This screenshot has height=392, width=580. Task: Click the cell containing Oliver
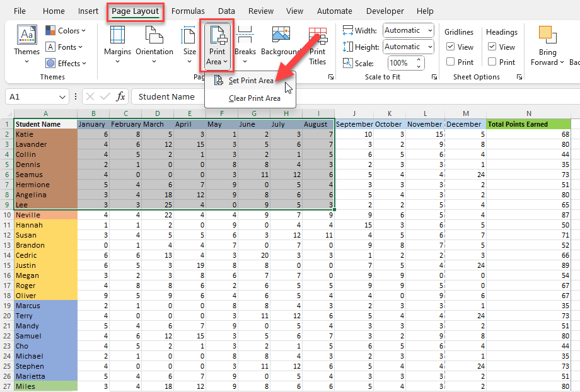45,296
